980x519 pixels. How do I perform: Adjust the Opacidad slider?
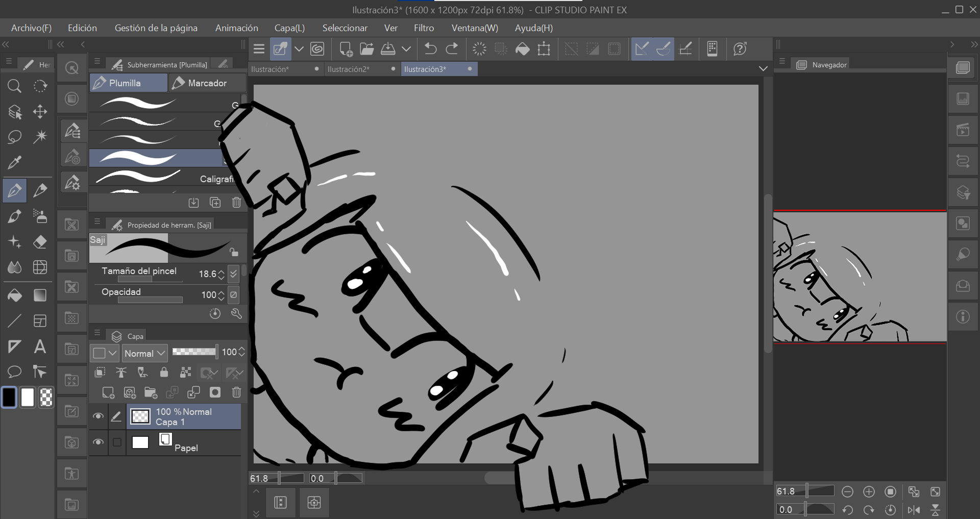pos(150,300)
